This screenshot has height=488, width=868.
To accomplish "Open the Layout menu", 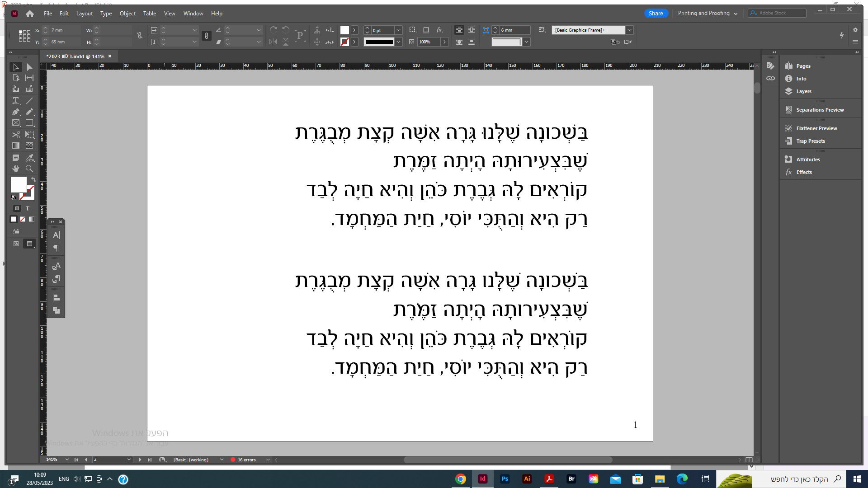I will [x=84, y=14].
